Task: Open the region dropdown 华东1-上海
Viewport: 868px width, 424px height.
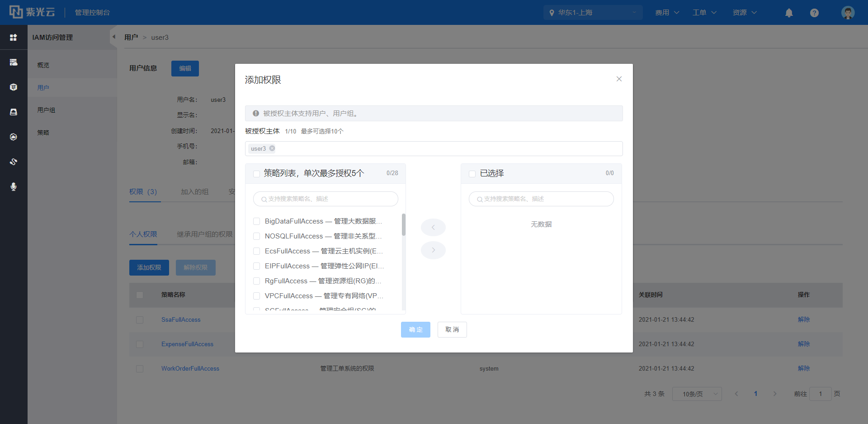Action: [593, 13]
